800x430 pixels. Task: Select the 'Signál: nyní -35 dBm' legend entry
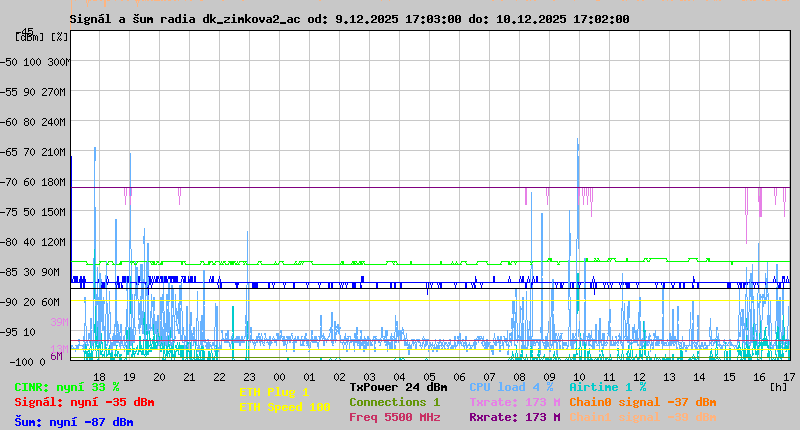click(x=84, y=402)
